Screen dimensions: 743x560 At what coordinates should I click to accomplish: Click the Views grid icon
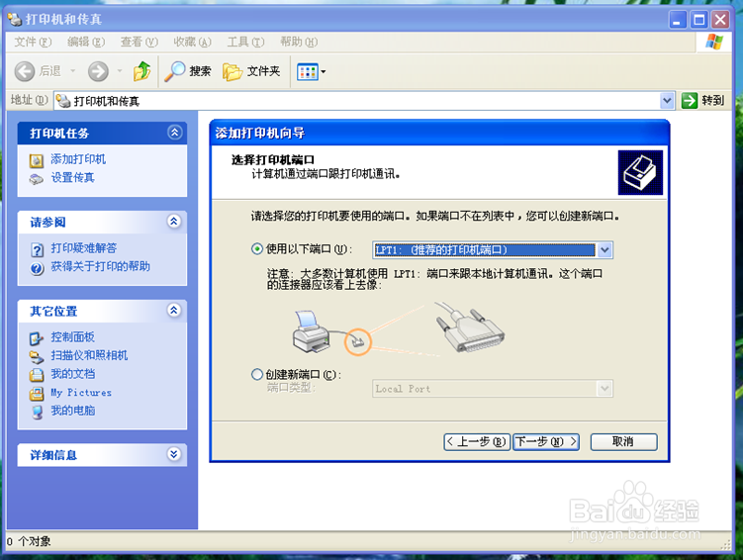pyautogui.click(x=307, y=72)
